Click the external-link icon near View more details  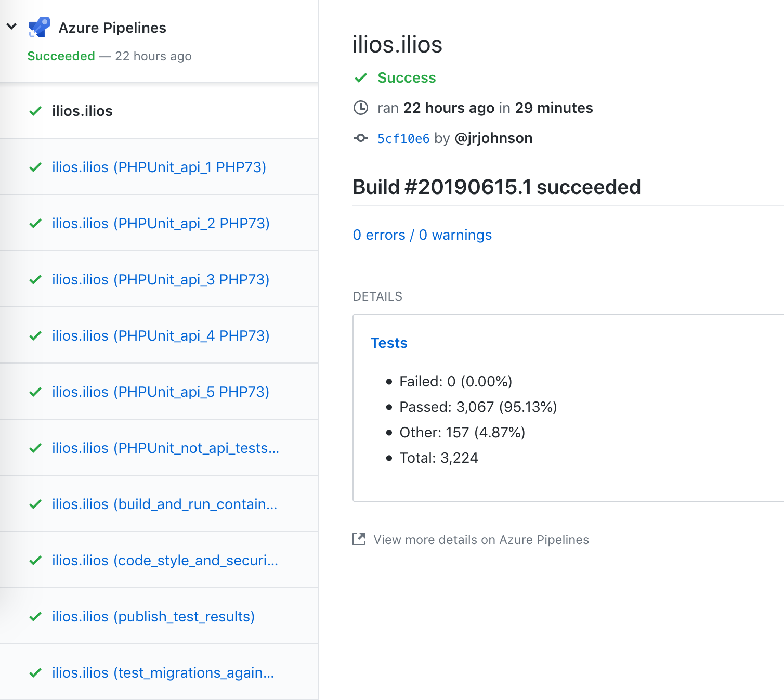click(359, 539)
